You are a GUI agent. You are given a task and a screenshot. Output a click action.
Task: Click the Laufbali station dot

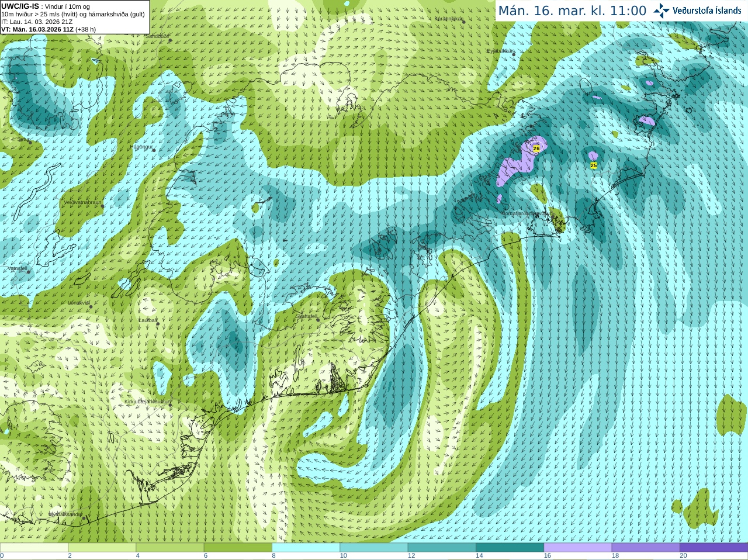(x=158, y=323)
